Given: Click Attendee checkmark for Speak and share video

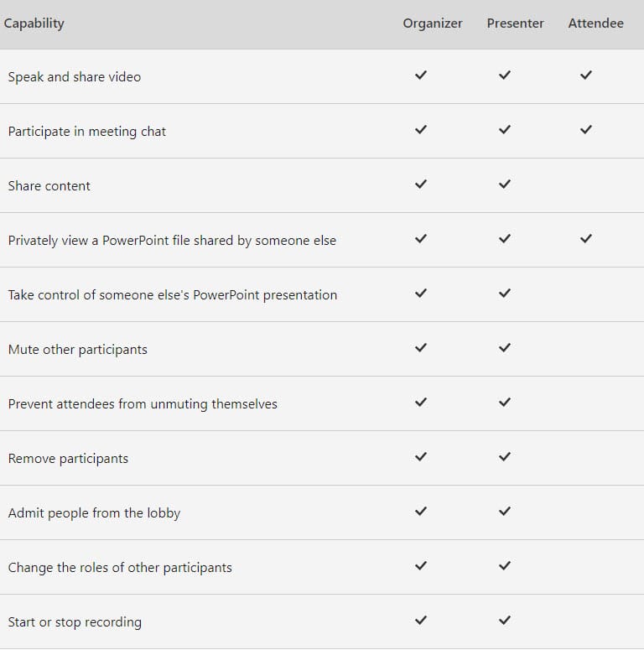Looking at the screenshot, I should (586, 75).
